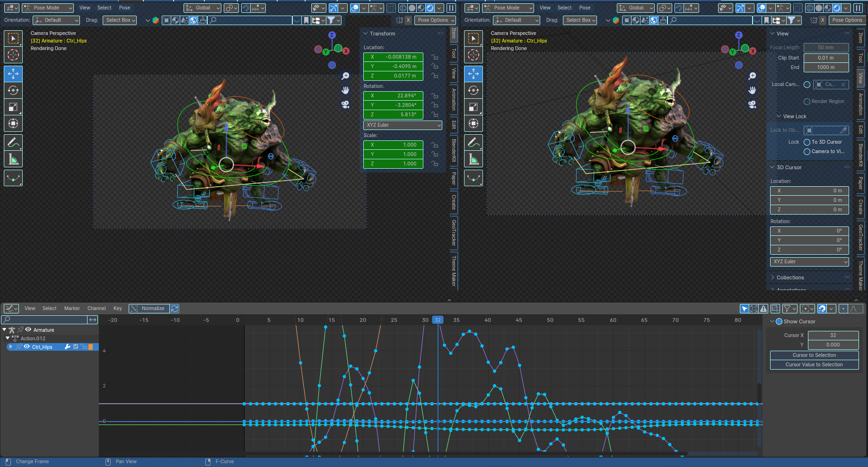Expand the Collections panel
The image size is (868, 467).
pos(772,278)
